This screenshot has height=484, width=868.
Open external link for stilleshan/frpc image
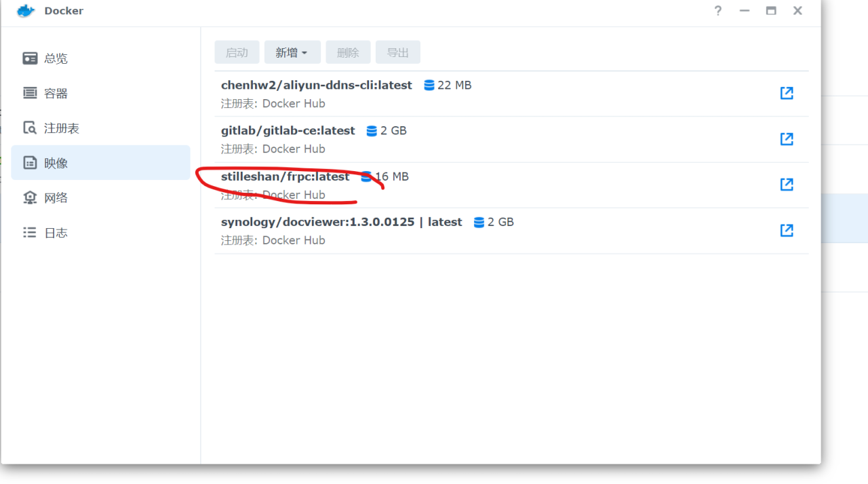click(787, 185)
